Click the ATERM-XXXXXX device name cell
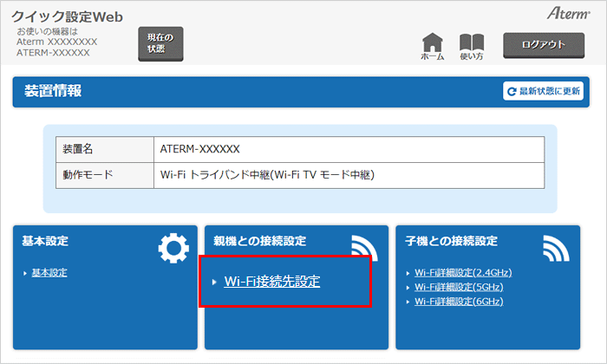 click(x=200, y=149)
